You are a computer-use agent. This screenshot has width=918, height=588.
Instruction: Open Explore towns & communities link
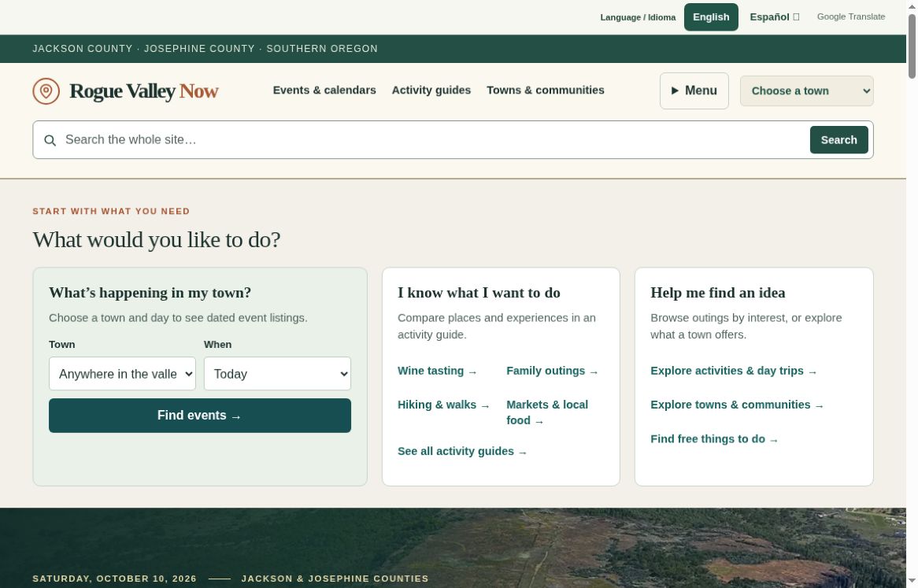[x=736, y=405]
